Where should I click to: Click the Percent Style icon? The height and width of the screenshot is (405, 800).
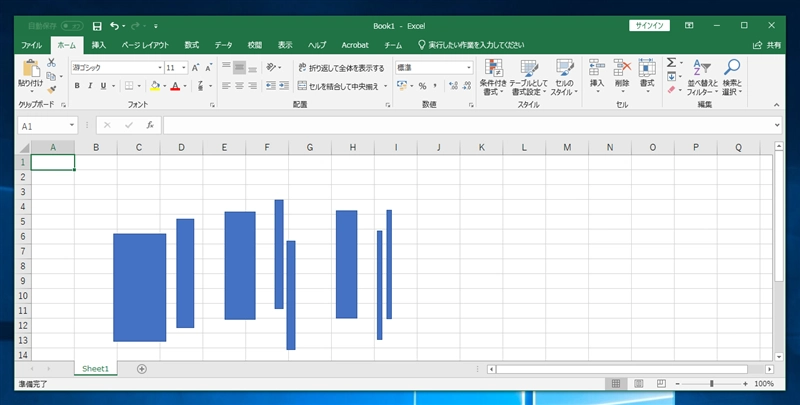pos(422,86)
